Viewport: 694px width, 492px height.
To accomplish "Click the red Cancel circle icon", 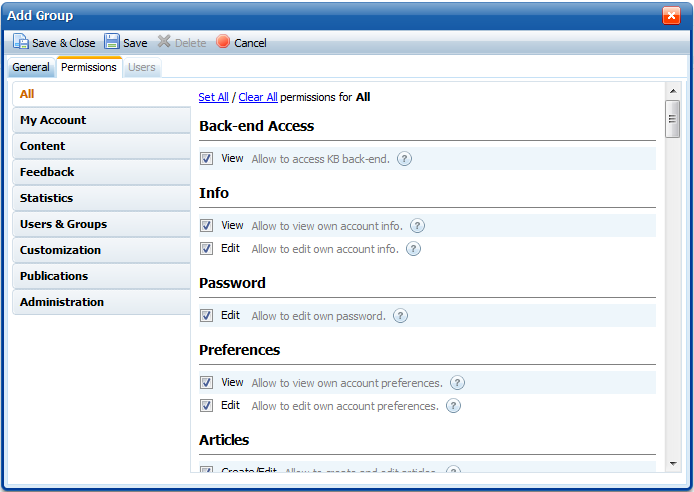I will [223, 42].
